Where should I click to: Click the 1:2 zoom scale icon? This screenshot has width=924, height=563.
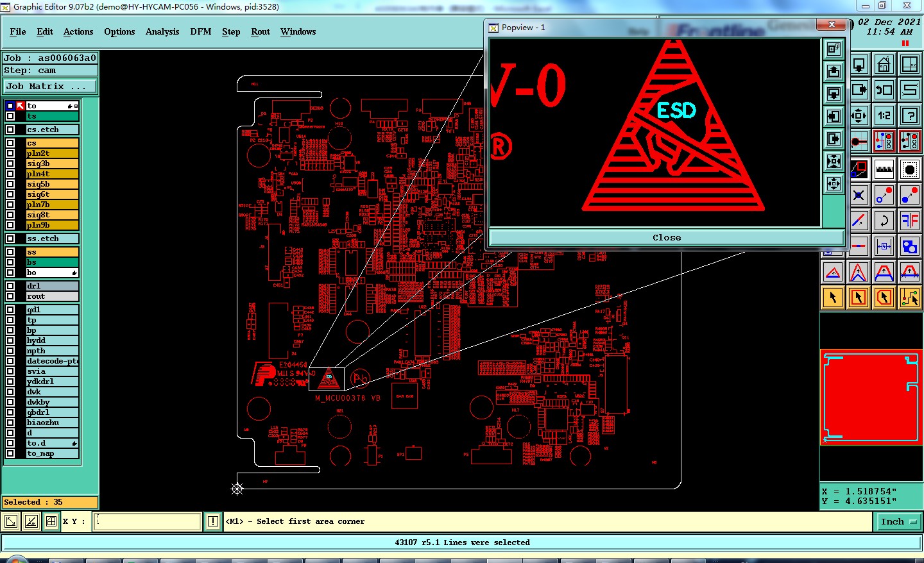[x=884, y=115]
